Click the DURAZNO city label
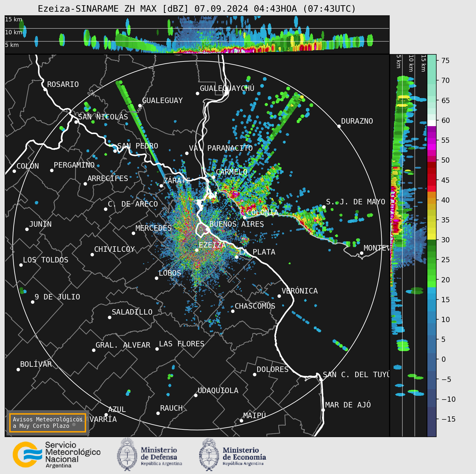 (357, 121)
